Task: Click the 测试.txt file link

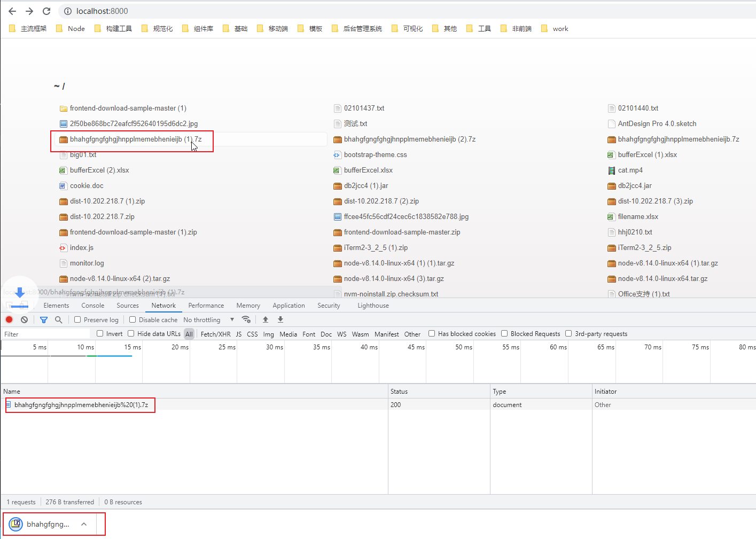Action: coord(356,124)
